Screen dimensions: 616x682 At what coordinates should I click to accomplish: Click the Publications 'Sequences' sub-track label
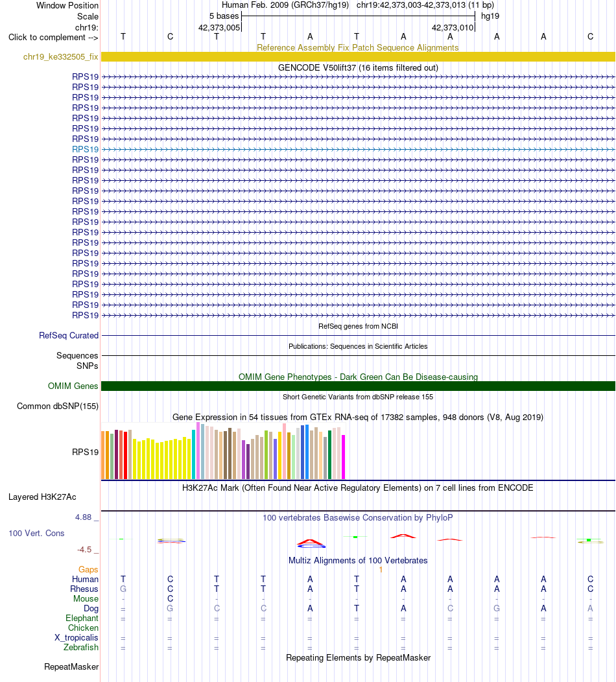point(77,355)
